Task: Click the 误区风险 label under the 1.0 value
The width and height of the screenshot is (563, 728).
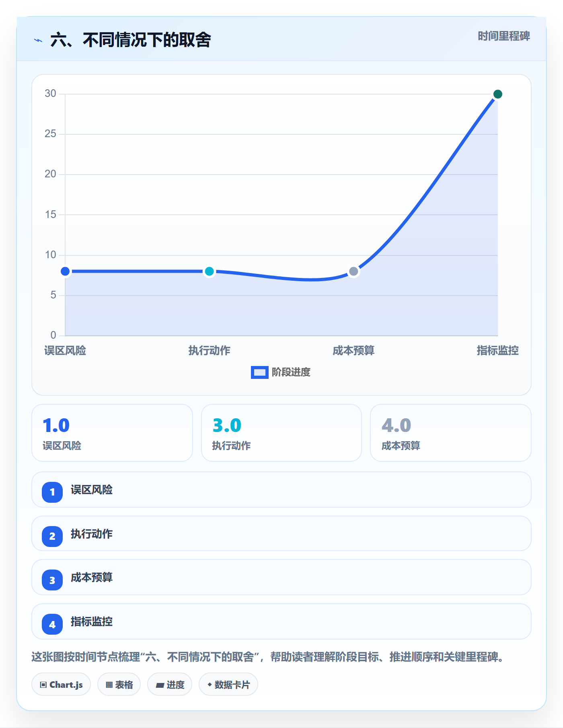Action: (x=62, y=446)
